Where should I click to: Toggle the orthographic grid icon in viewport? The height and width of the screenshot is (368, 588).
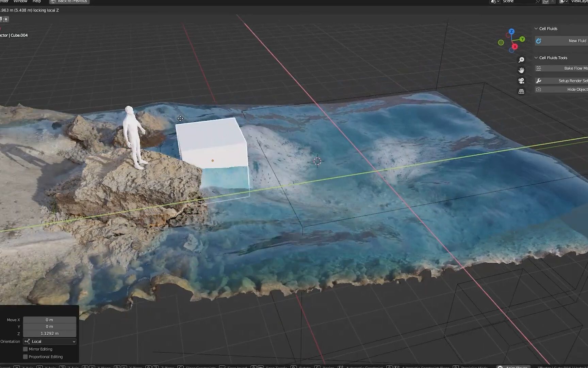[521, 91]
